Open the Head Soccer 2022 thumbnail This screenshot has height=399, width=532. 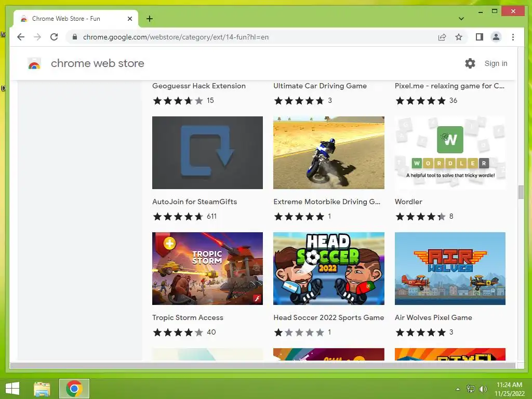point(329,269)
